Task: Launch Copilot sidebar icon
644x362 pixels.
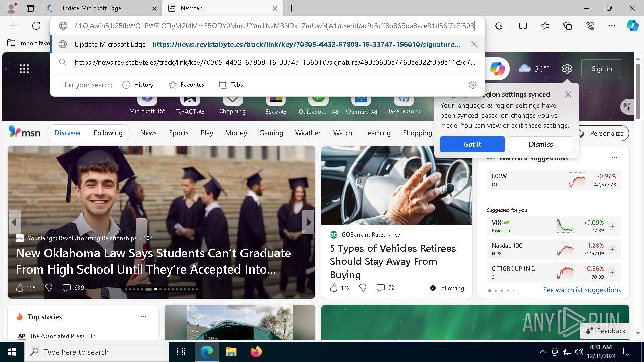Action: pyautogui.click(x=632, y=26)
